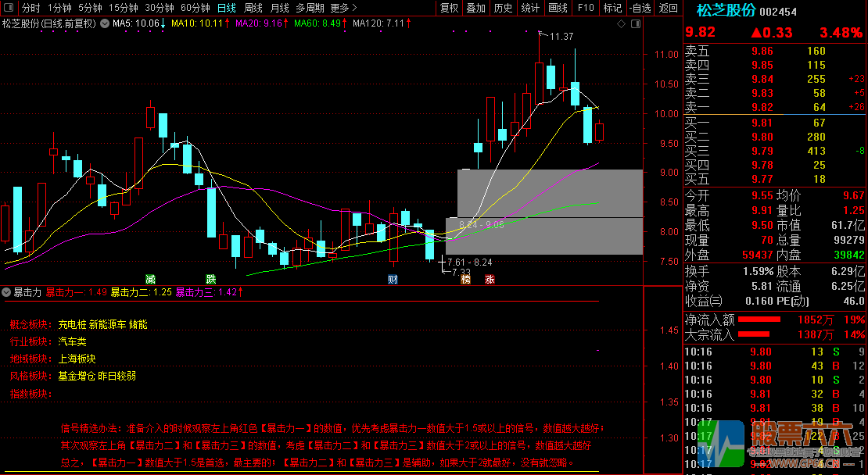The width and height of the screenshot is (868, 475).
Task: Click the red 涨 event marker
Action: click(x=490, y=279)
